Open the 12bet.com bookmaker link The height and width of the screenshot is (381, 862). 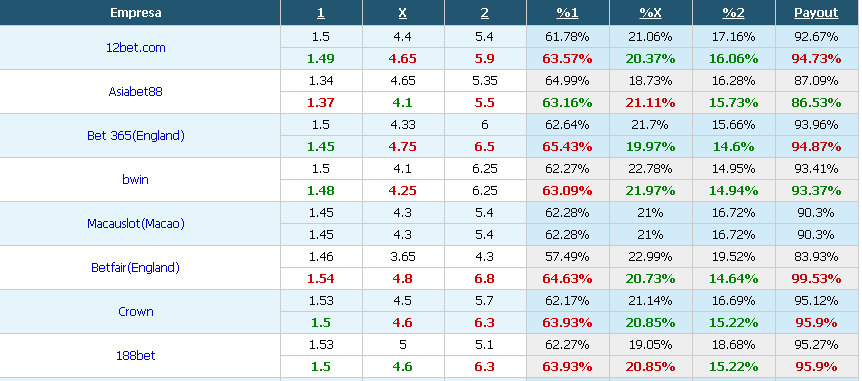135,48
